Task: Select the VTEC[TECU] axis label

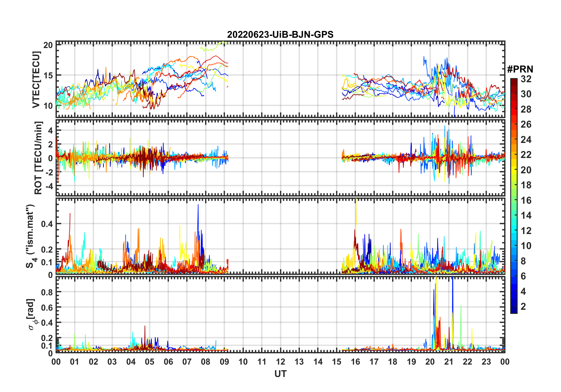Action: pos(36,80)
